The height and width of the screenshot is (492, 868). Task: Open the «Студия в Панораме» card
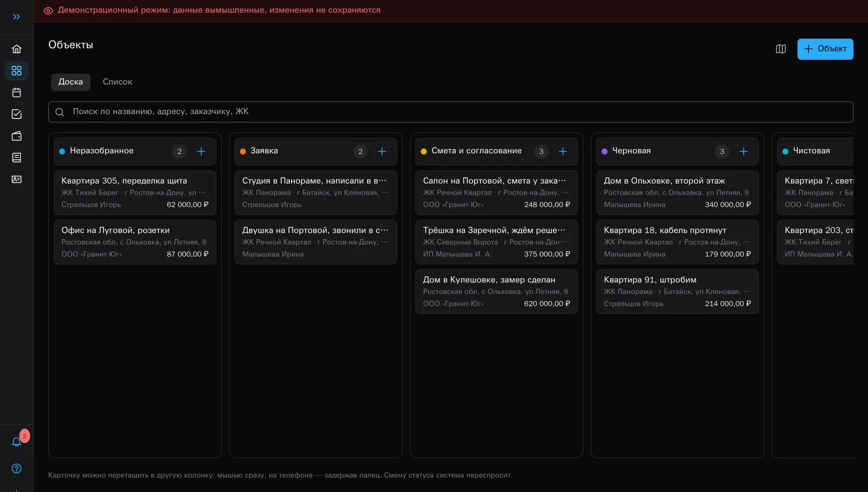316,193
